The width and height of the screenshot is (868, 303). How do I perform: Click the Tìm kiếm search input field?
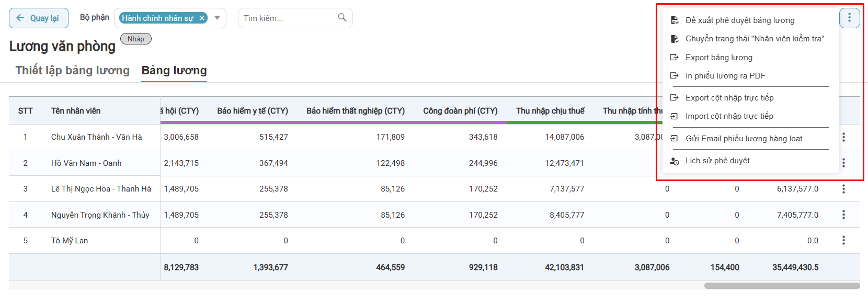[x=288, y=18]
